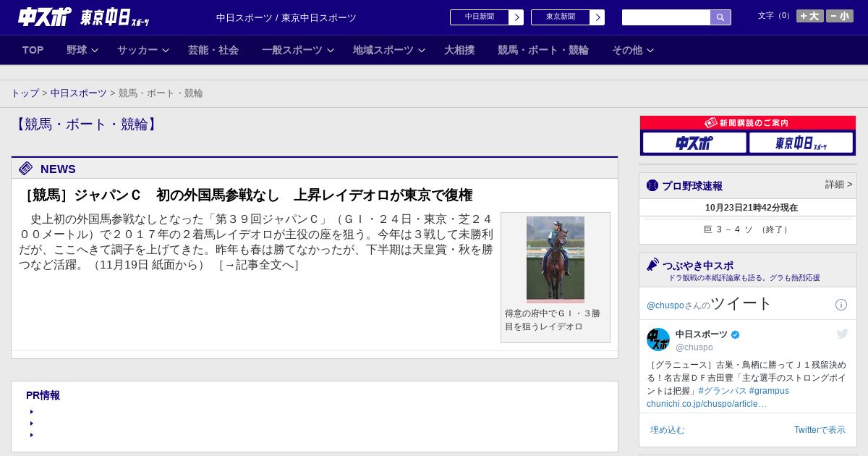Click the つぶやき中スポ megaphone icon
868x456 pixels.
pyautogui.click(x=652, y=265)
